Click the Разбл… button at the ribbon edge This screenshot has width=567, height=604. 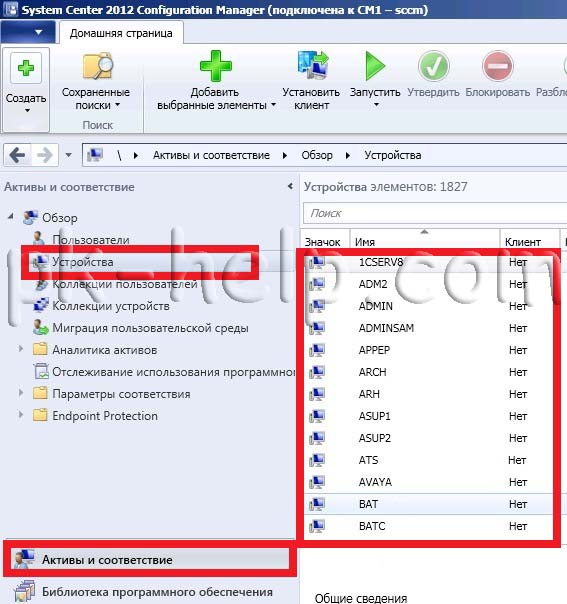(551, 92)
